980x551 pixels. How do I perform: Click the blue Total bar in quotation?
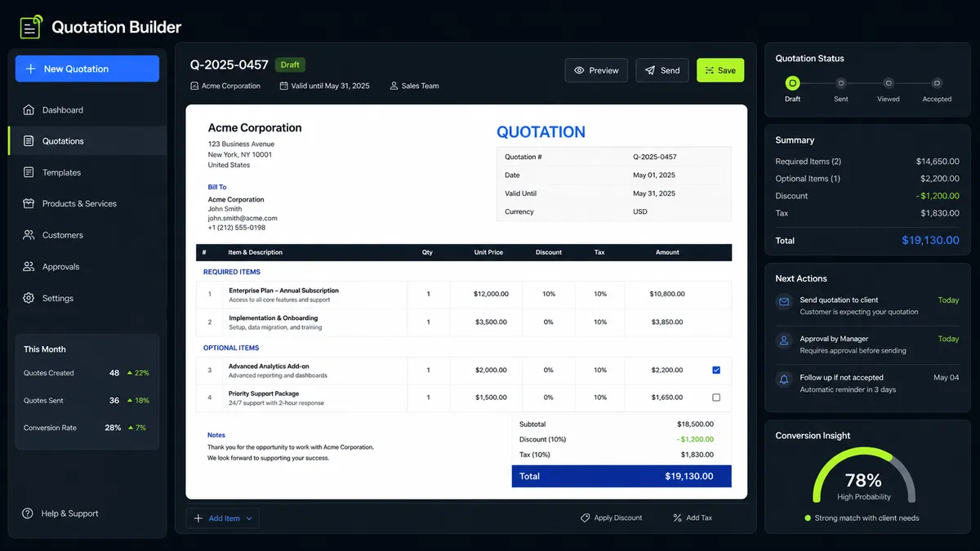click(x=621, y=476)
